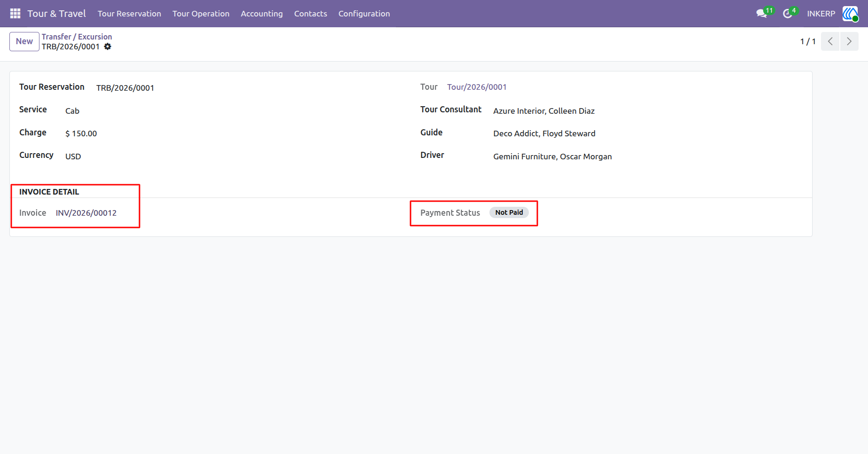Go to next record arrow
The image size is (868, 454).
pyautogui.click(x=849, y=41)
